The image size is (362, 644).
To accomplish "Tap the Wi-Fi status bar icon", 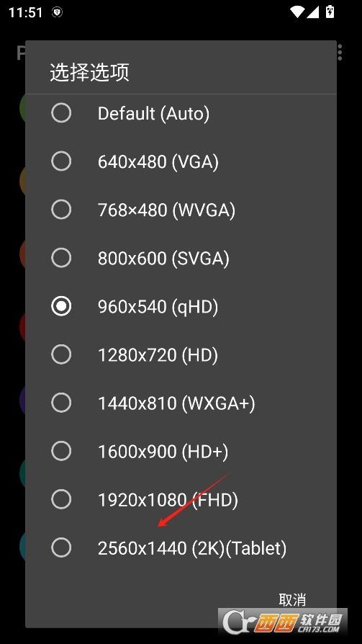I will [297, 12].
